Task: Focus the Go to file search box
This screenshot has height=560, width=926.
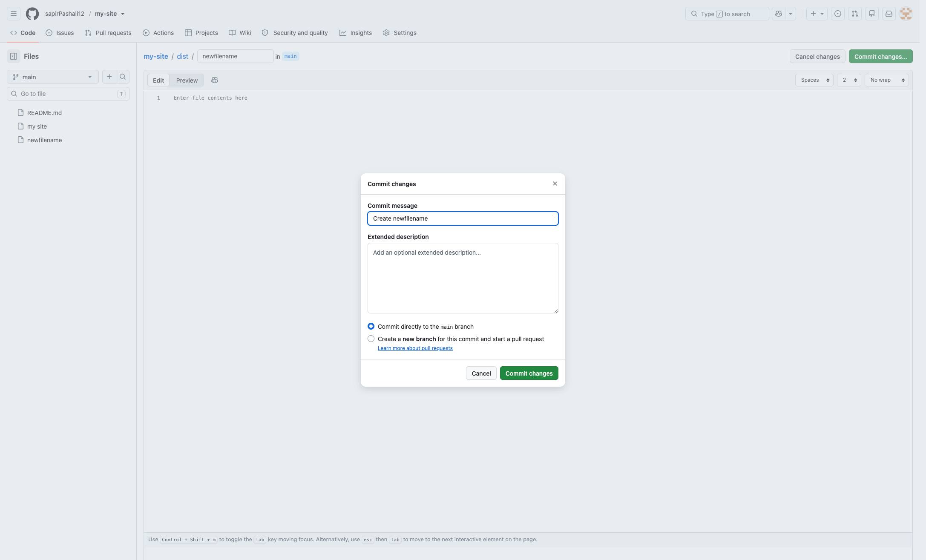Action: (68, 94)
